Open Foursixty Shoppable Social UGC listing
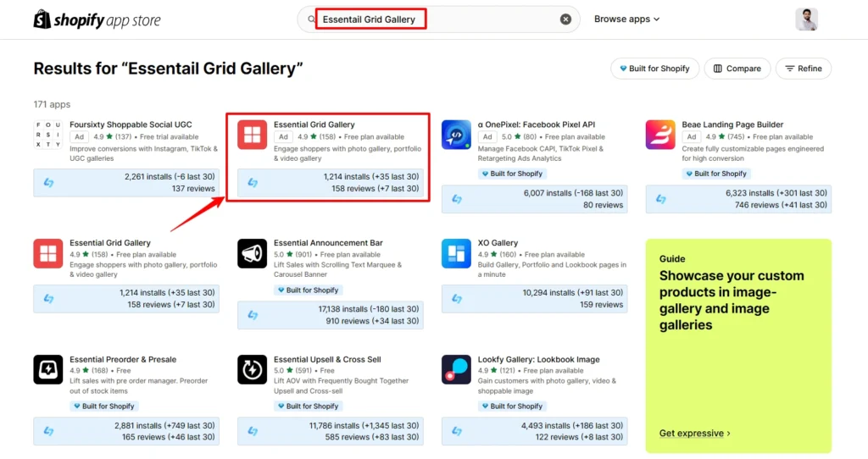 [x=131, y=124]
